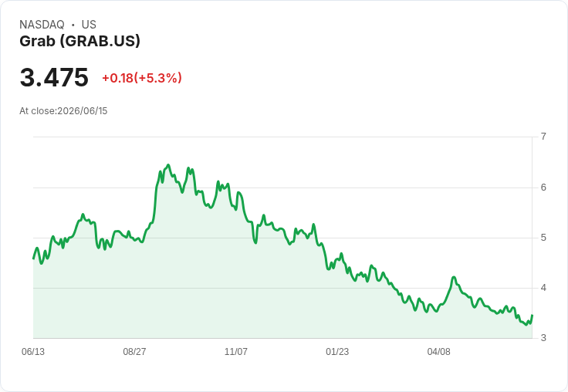The width and height of the screenshot is (568, 392).
Task: Select the 7 label on price axis
Action: tap(543, 137)
